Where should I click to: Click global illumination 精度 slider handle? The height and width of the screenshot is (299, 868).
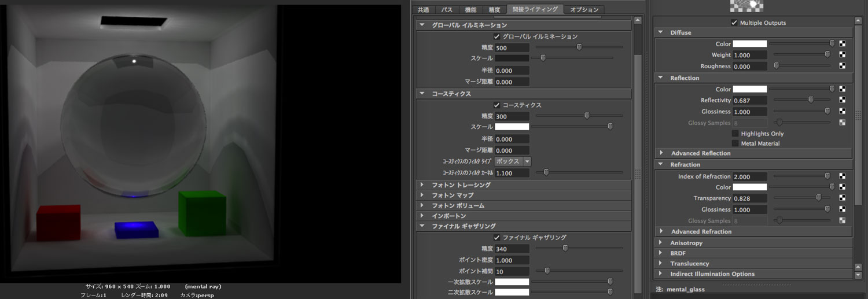579,47
